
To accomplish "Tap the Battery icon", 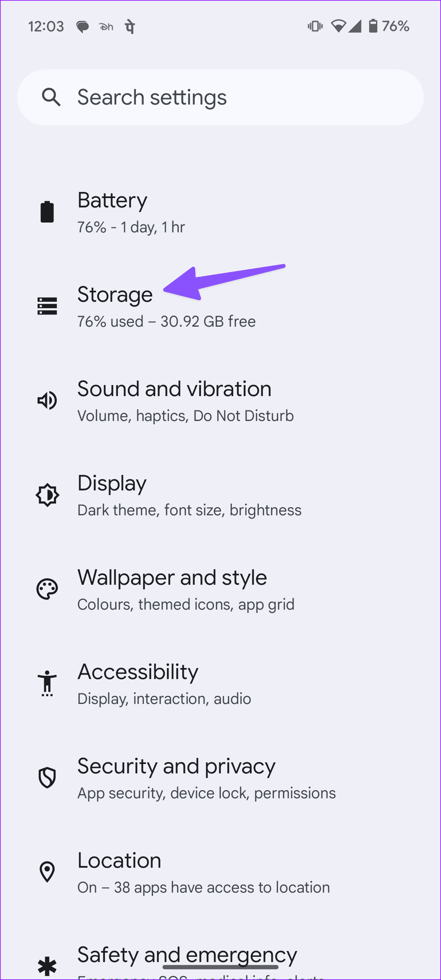I will [x=47, y=212].
